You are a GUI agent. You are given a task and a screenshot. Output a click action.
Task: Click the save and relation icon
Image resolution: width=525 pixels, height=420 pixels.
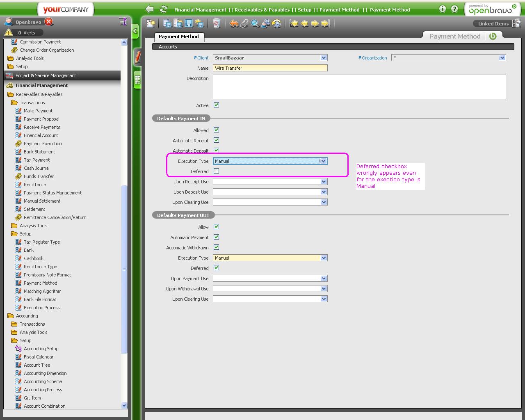click(x=167, y=23)
